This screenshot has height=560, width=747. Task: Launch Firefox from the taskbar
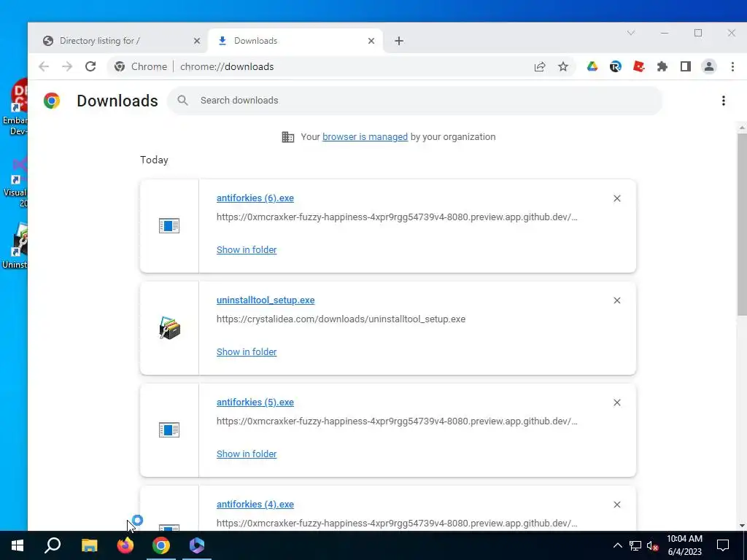point(125,545)
